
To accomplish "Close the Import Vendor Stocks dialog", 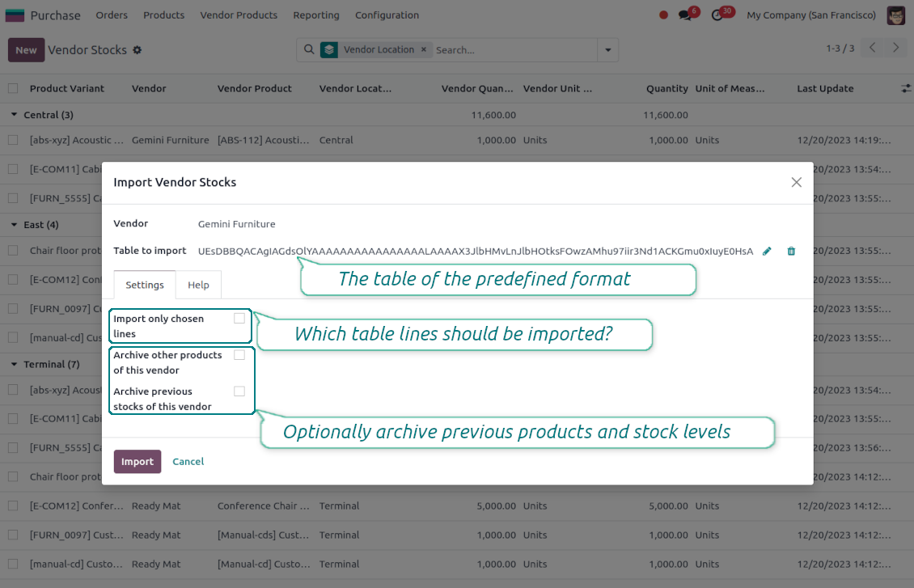I will (x=796, y=183).
